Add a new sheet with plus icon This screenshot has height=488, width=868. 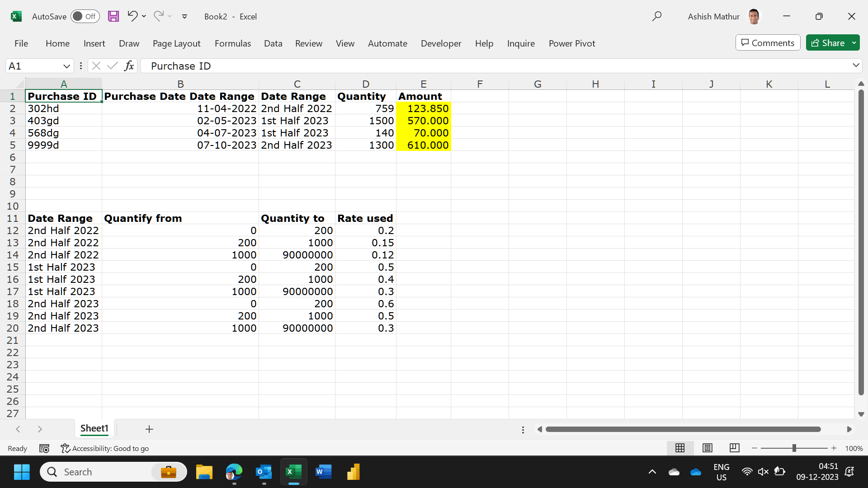149,429
